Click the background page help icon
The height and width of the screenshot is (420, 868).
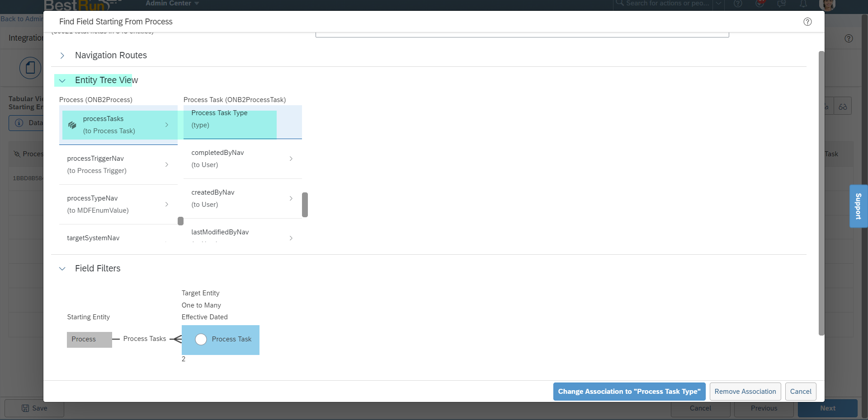pos(849,38)
